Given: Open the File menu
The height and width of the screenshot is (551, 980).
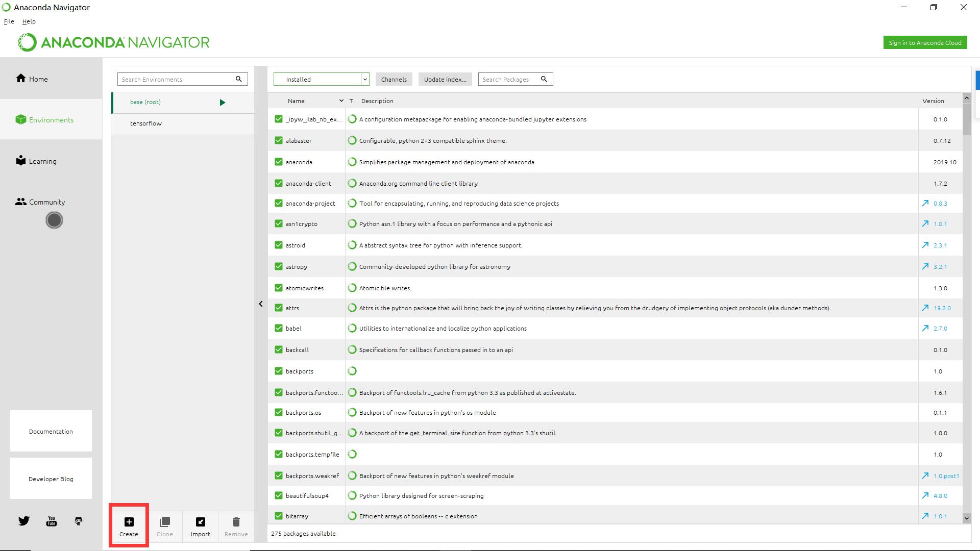Looking at the screenshot, I should tap(9, 21).
